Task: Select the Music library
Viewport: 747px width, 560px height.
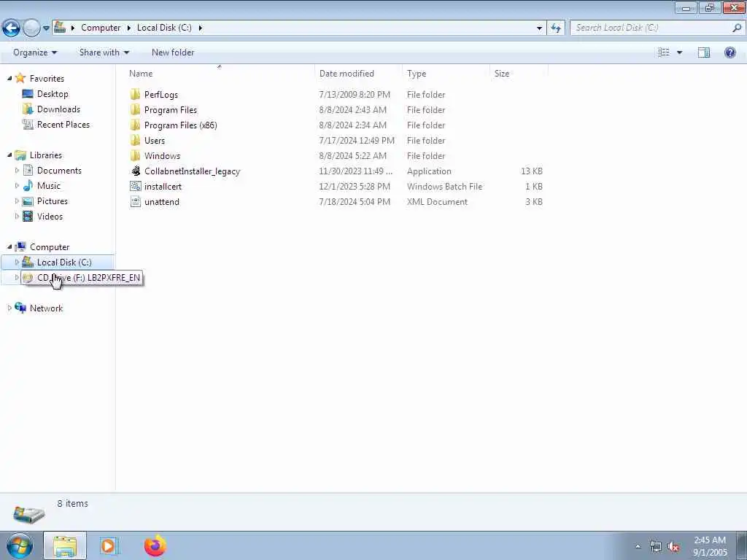Action: coord(49,186)
